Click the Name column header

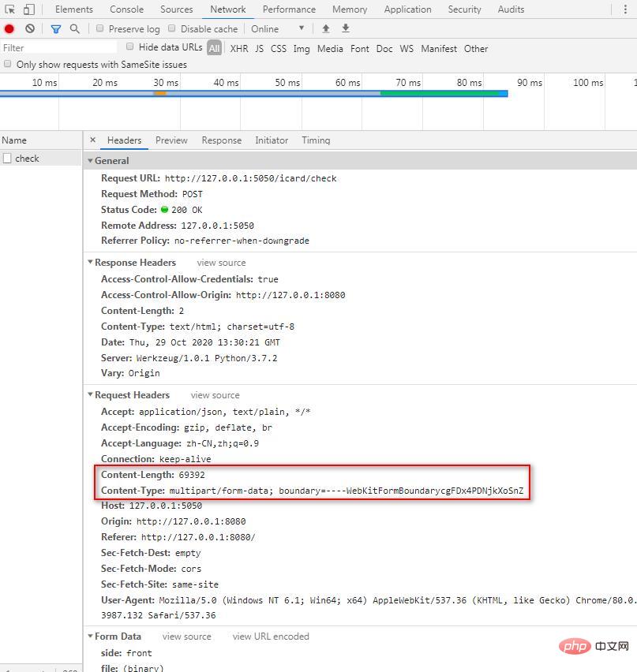(41, 140)
